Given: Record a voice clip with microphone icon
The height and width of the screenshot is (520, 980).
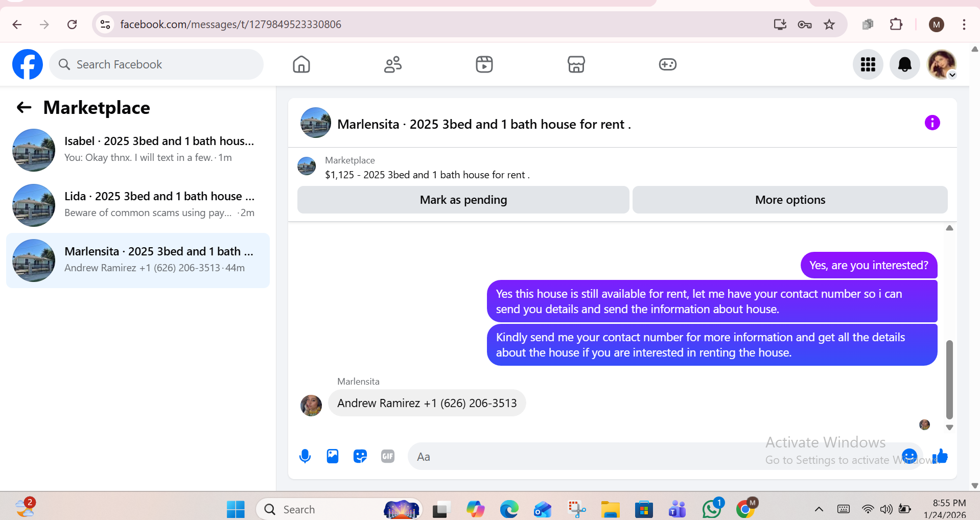Looking at the screenshot, I should (x=305, y=456).
